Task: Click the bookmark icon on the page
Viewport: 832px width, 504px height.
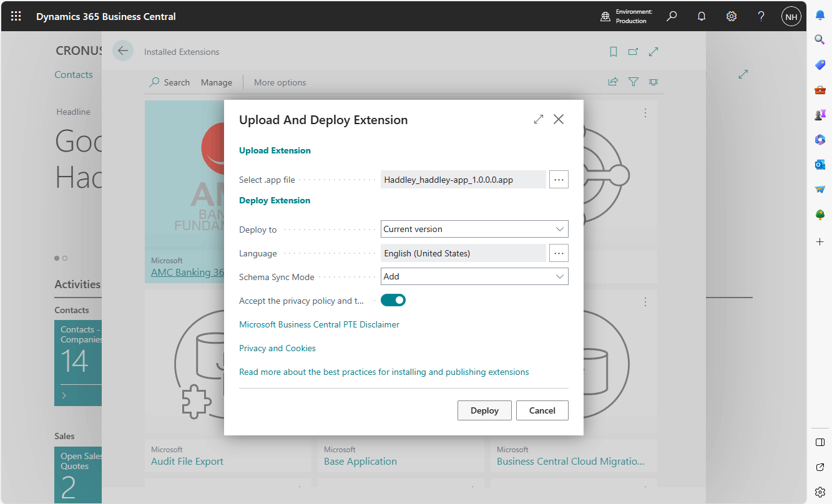Action: [x=614, y=52]
